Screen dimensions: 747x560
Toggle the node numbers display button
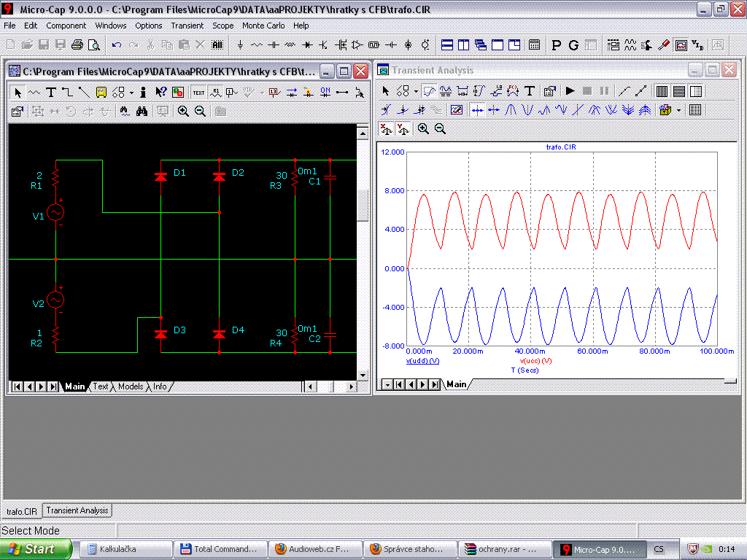(274, 92)
